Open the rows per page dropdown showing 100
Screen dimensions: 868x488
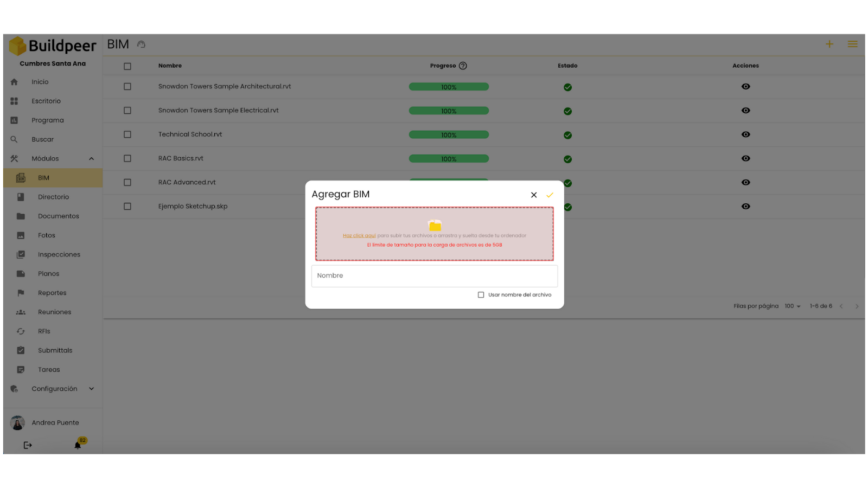click(793, 306)
